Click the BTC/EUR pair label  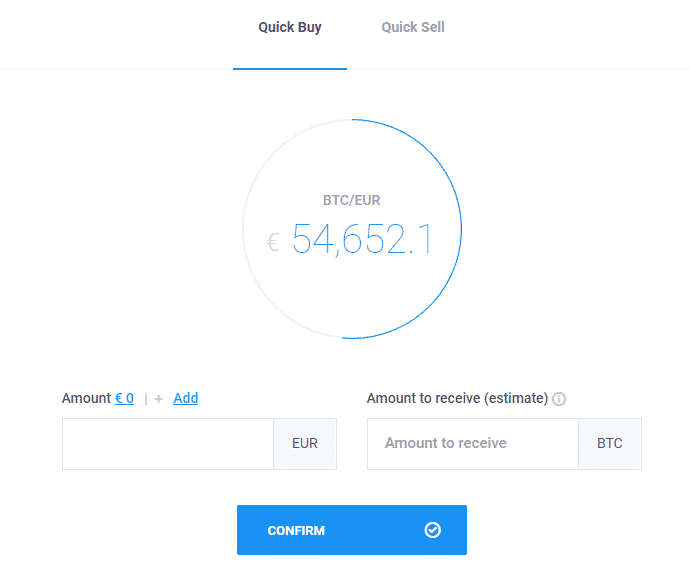pyautogui.click(x=351, y=200)
